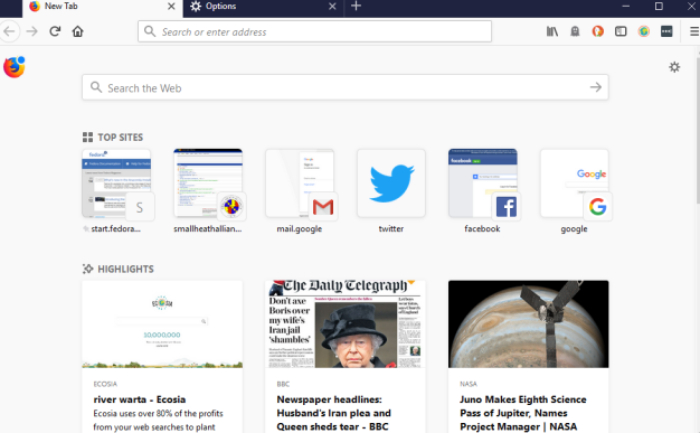Click the BBC source label

283,384
